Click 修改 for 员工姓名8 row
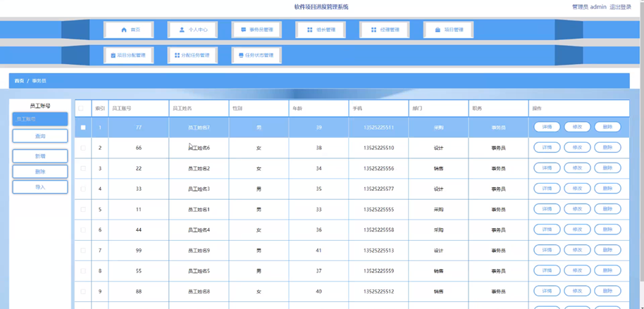 578,291
